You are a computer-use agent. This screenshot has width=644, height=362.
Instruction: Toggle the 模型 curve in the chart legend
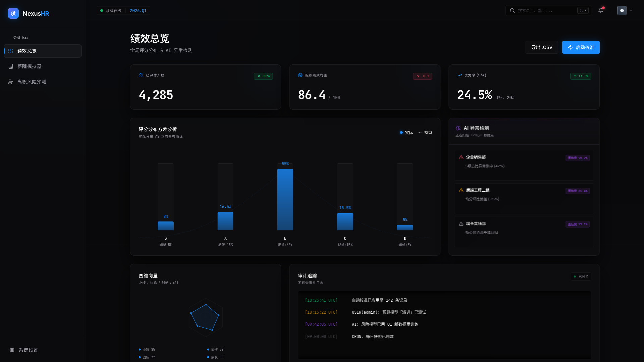point(425,133)
